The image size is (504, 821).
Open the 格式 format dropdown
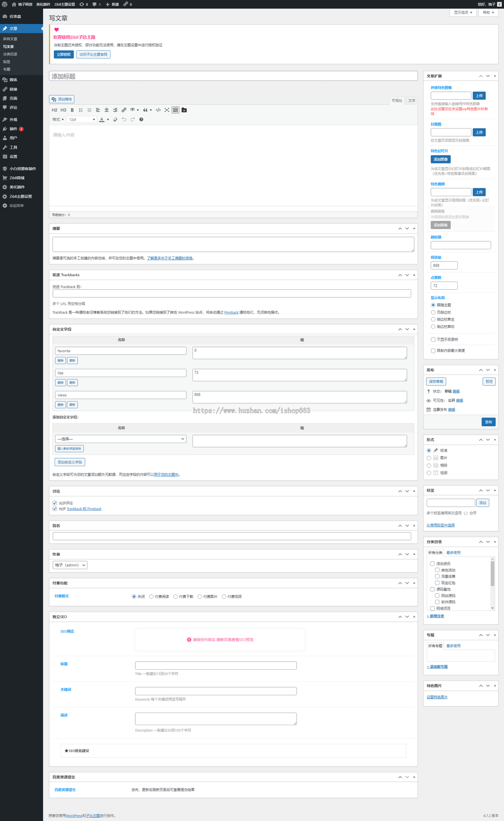point(58,119)
